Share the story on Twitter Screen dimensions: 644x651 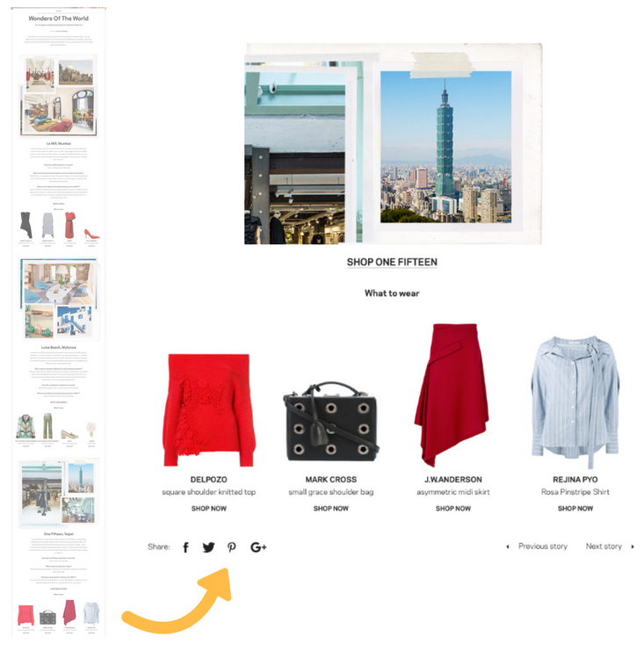coord(208,547)
